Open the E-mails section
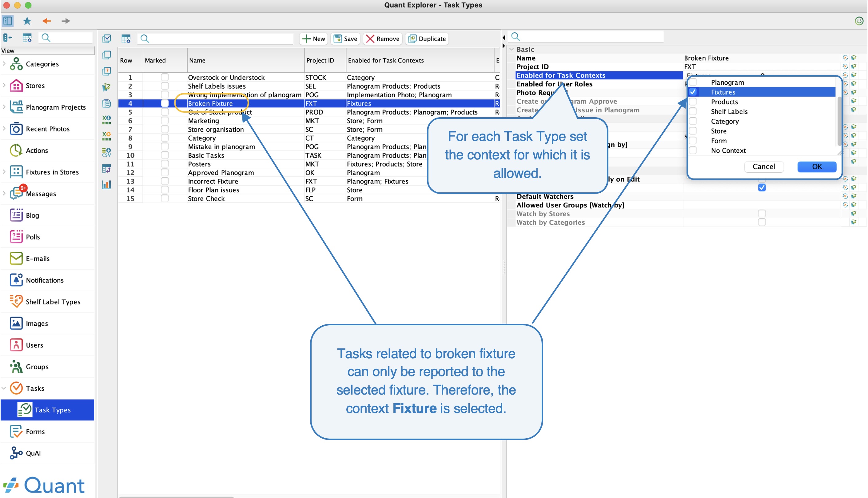The image size is (868, 498). point(38,259)
